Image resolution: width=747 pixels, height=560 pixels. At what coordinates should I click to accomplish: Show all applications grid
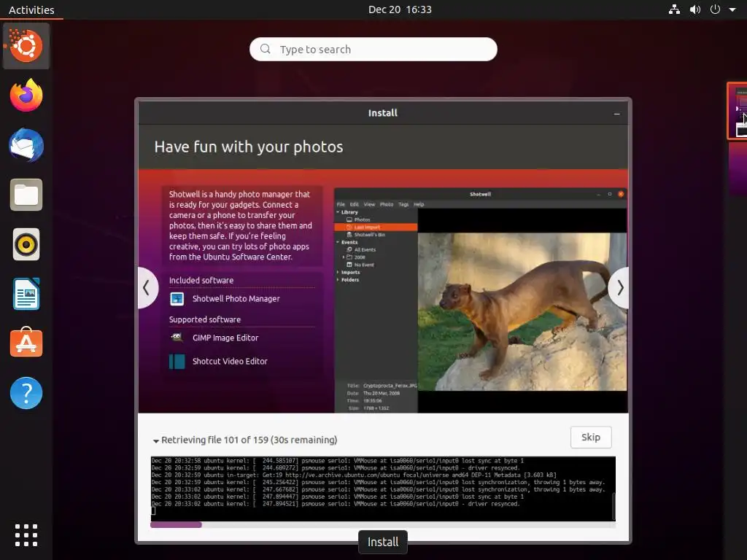[26, 535]
